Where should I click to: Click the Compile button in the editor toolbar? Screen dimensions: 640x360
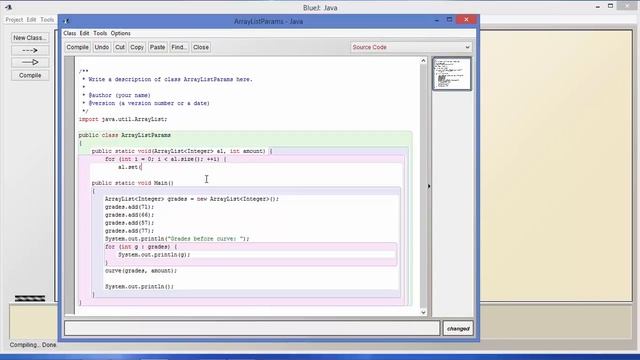(78, 47)
